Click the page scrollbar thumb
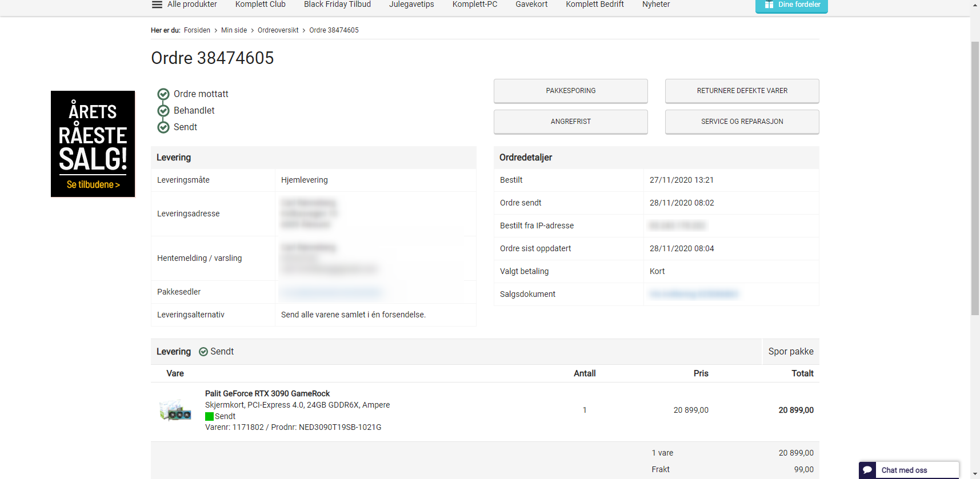980x479 pixels. tap(975, 178)
